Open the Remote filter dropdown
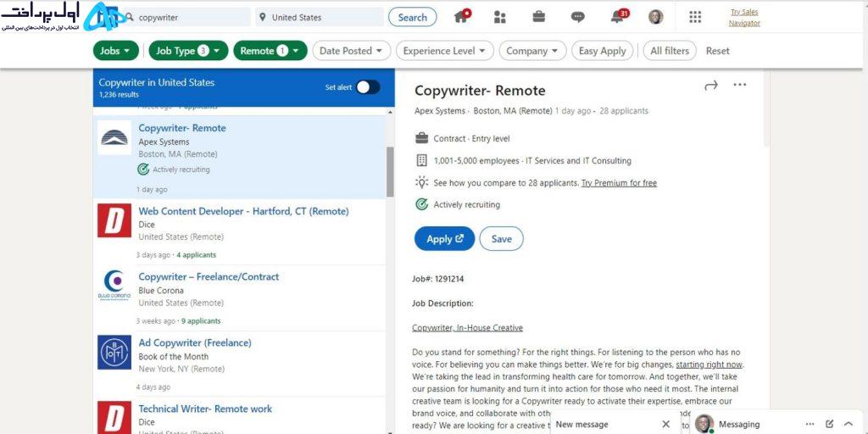The height and width of the screenshot is (434, 868). pyautogui.click(x=270, y=50)
